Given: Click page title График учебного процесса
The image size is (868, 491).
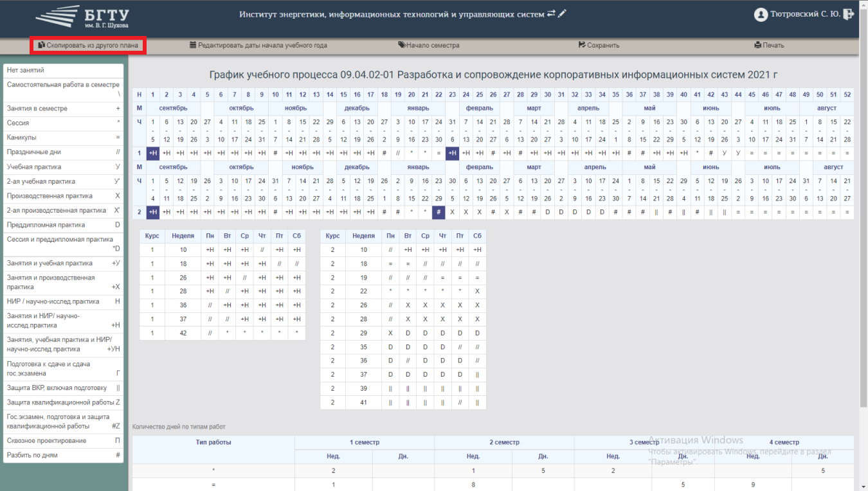Looking at the screenshot, I should [x=494, y=75].
